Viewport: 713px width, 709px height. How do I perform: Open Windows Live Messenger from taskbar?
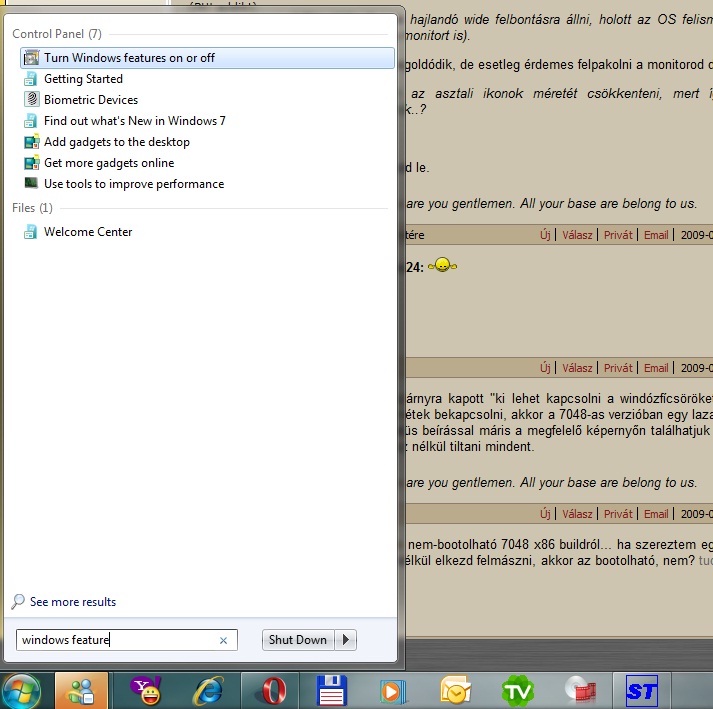click(81, 690)
